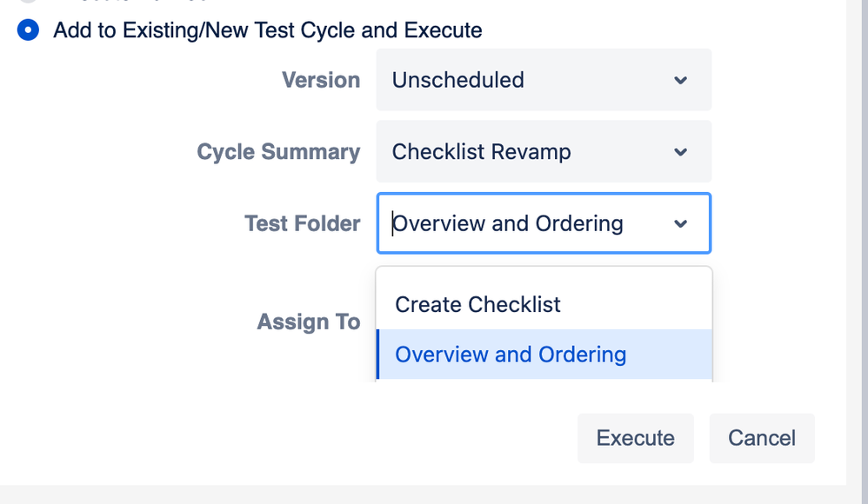Screen dimensions: 868x504
Task: Select the partially hidden radio button at top
Action: click(x=29, y=2)
